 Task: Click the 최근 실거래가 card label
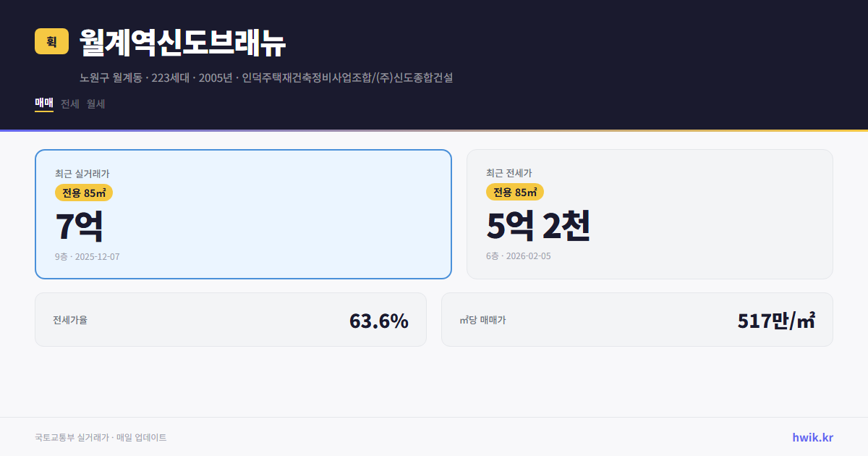point(81,174)
